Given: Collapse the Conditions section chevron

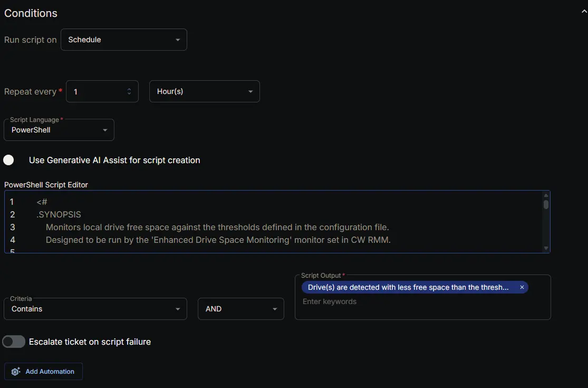Looking at the screenshot, I should point(584,12).
